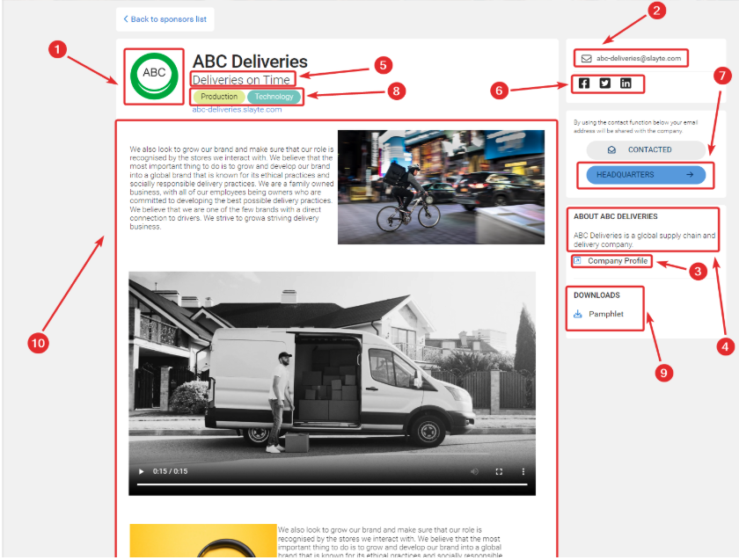Select the Technology tag
The width and height of the screenshot is (739, 560).
[274, 97]
